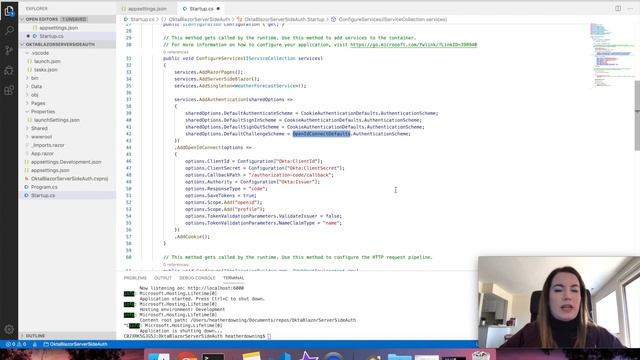Image resolution: width=640 pixels, height=360 pixels.
Task: Open OktaBlazorServerSideAuth.csproj file
Action: (x=69, y=179)
